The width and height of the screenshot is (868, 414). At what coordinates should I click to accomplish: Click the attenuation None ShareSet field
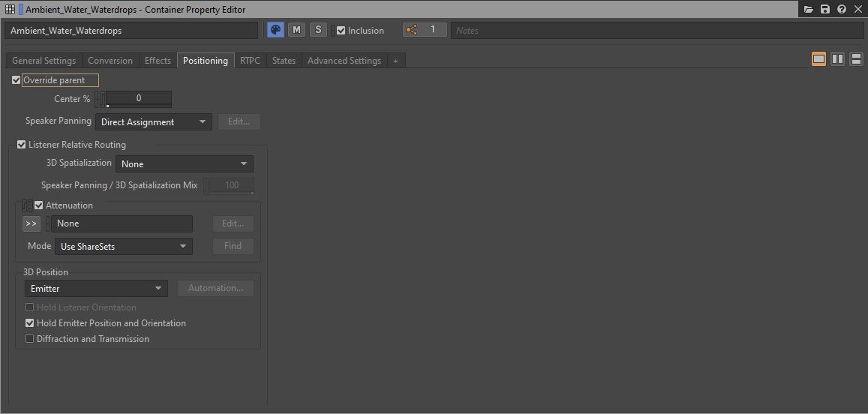coord(122,223)
